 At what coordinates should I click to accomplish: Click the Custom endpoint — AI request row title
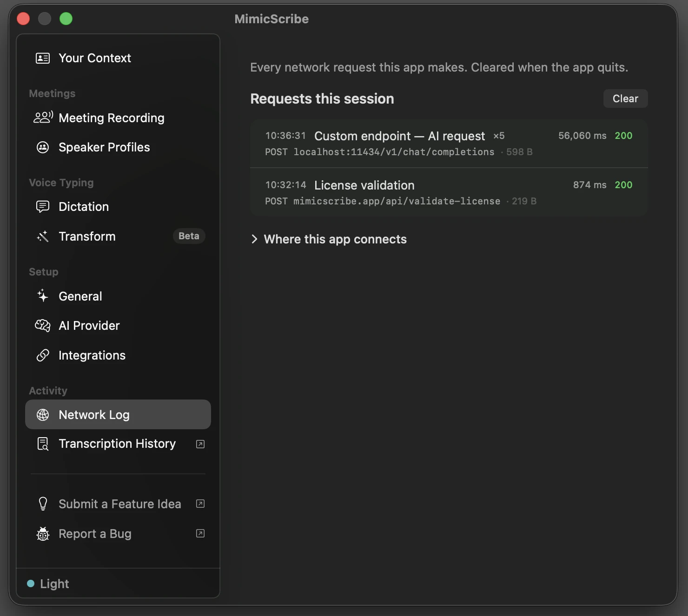[399, 136]
